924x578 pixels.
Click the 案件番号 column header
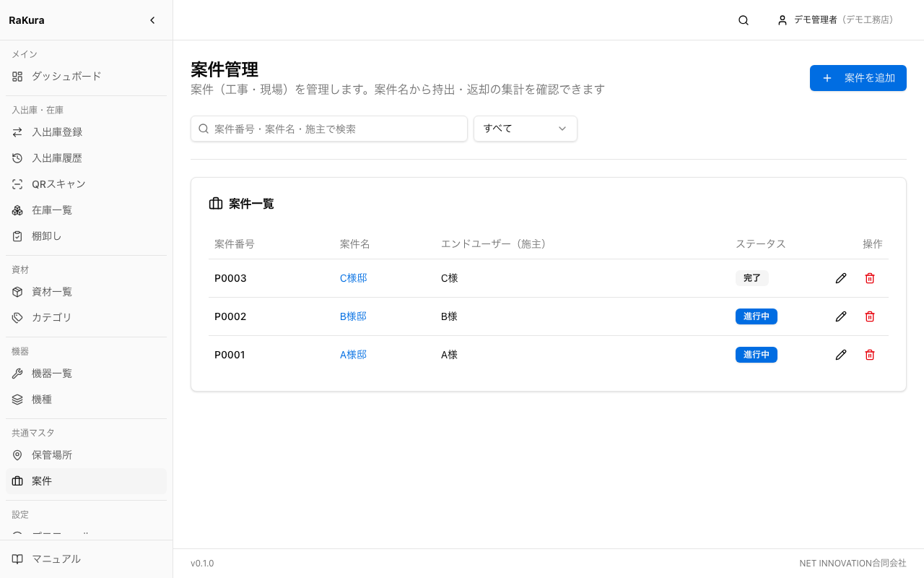[x=235, y=244]
